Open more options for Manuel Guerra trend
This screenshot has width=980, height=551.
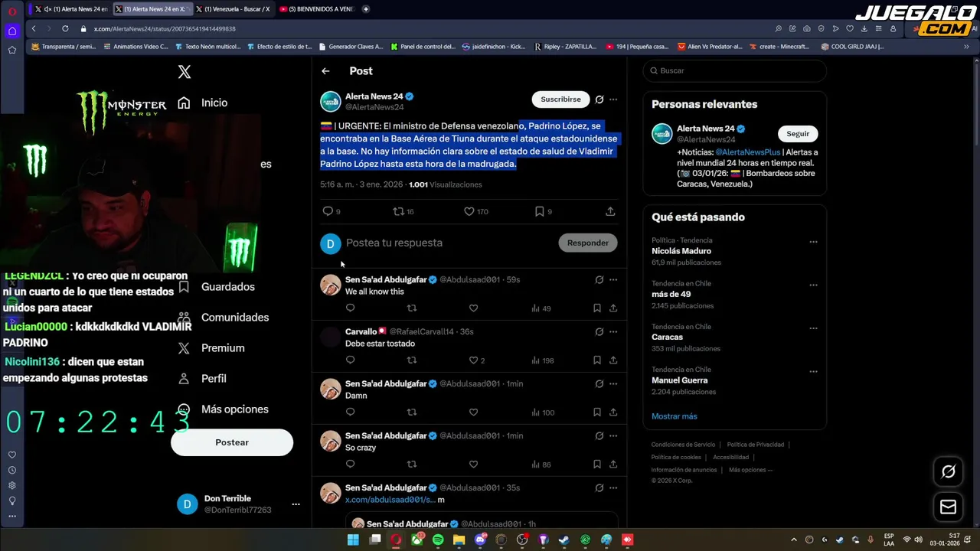(x=813, y=371)
